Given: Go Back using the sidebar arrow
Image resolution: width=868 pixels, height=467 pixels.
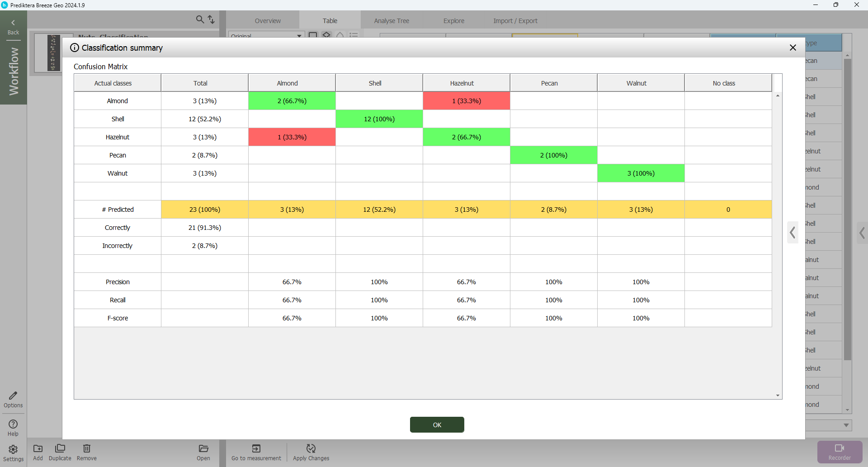Looking at the screenshot, I should [x=13, y=27].
